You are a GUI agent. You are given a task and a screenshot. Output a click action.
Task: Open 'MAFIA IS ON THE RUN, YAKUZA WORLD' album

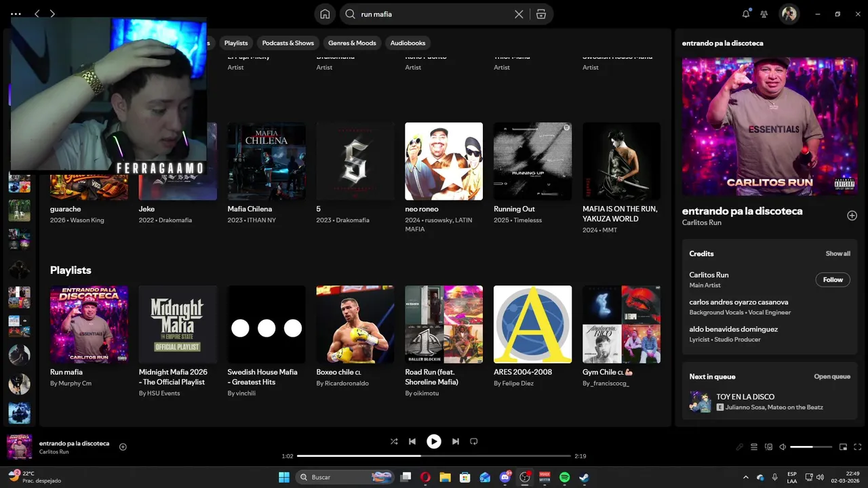point(622,161)
